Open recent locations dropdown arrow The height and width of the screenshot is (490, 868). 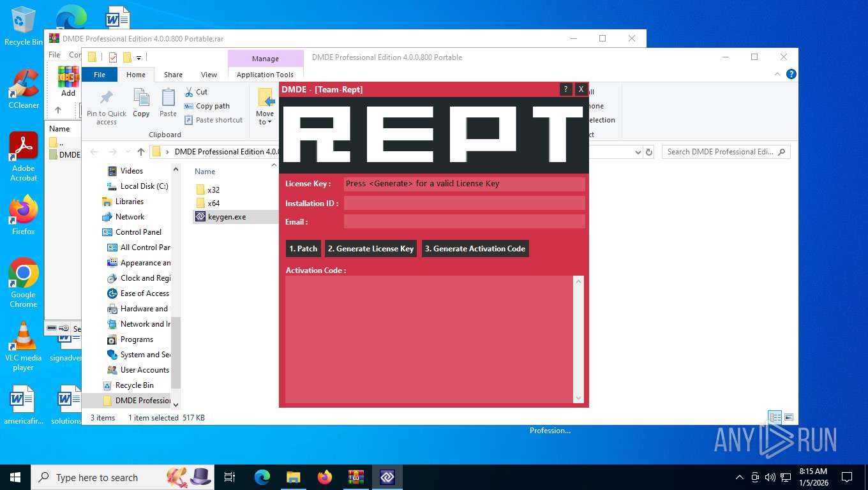click(127, 152)
